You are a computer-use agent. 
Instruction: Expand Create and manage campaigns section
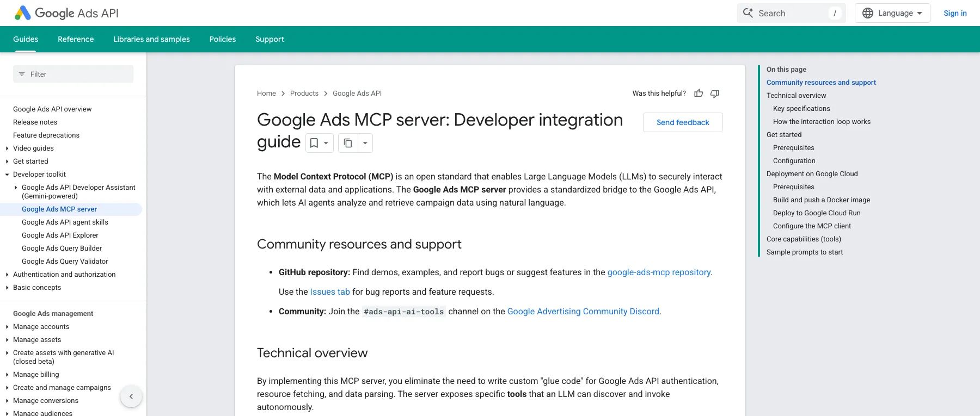[x=7, y=387]
